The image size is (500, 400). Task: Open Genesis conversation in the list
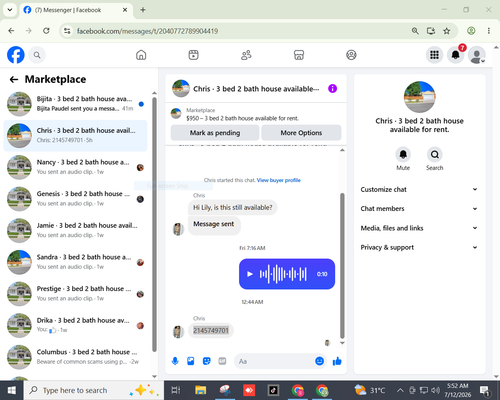(76, 199)
